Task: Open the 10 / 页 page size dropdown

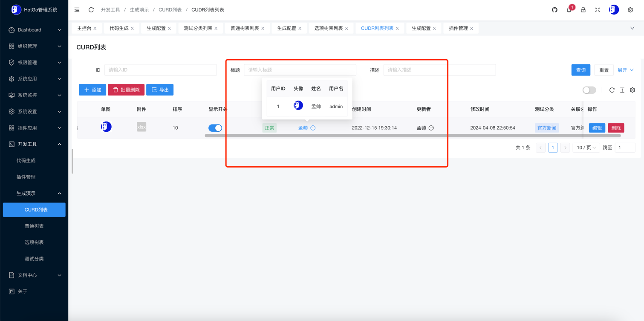Action: click(586, 147)
